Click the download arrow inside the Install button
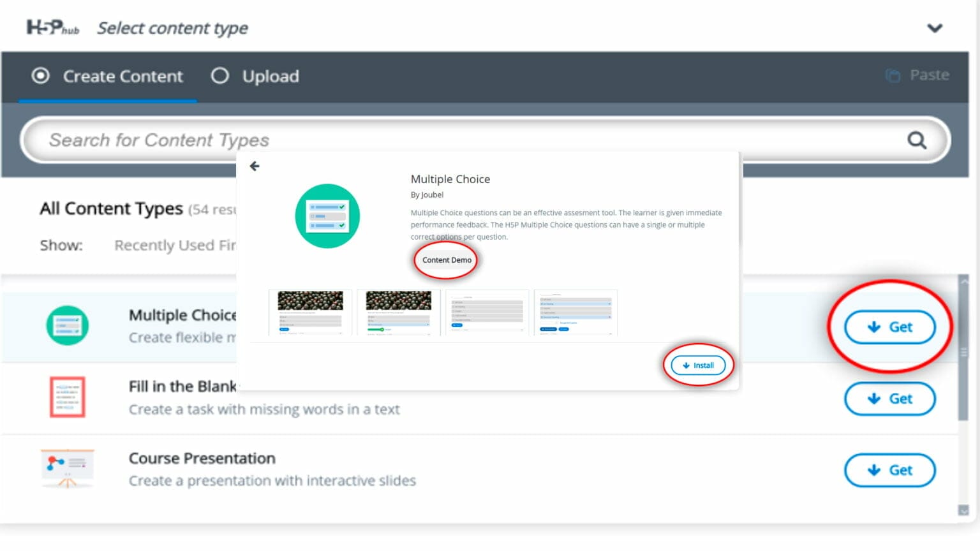This screenshot has width=980, height=551. [x=686, y=365]
